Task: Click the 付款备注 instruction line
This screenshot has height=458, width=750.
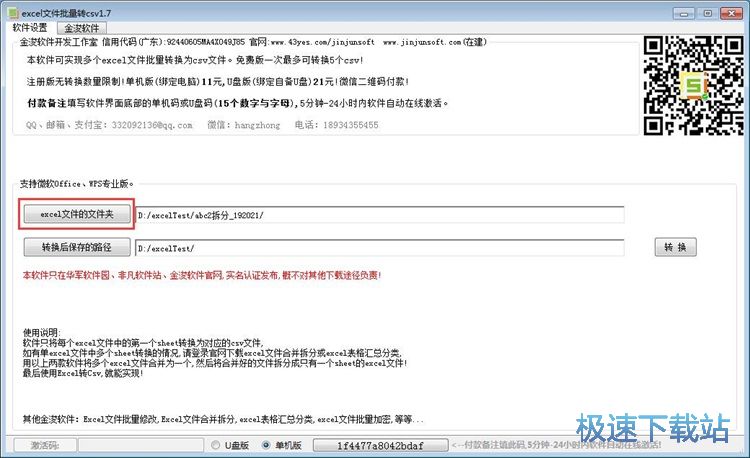Action: pos(237,103)
